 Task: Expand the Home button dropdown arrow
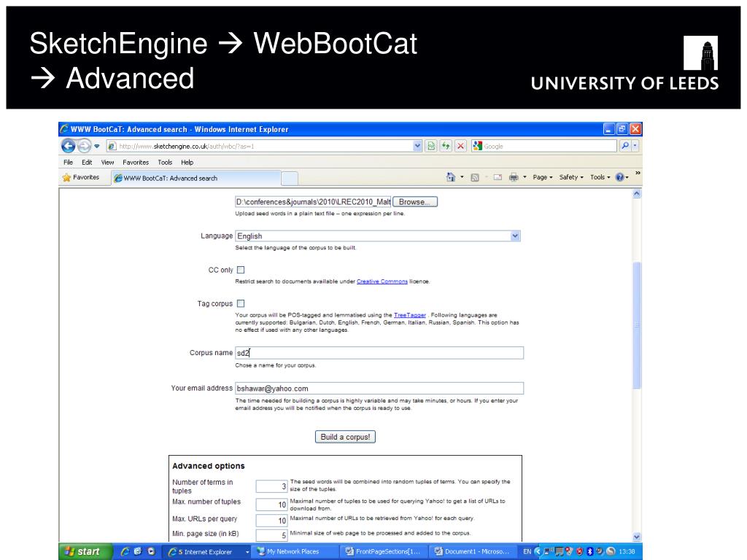pos(462,177)
